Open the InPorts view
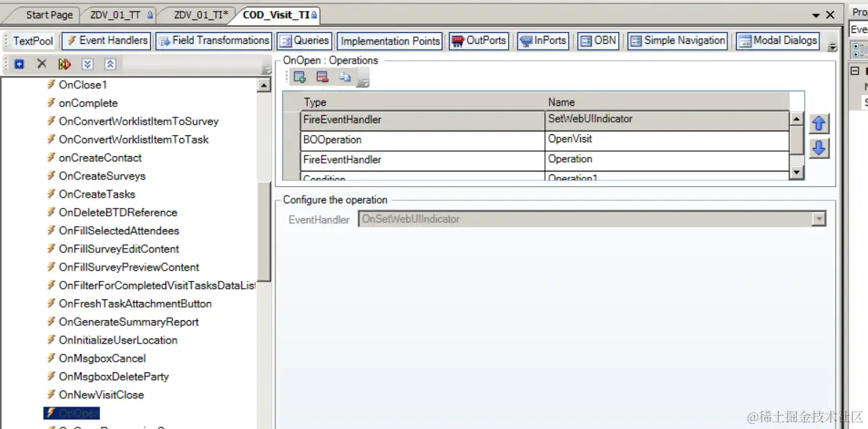The height and width of the screenshot is (429, 868). (x=543, y=40)
